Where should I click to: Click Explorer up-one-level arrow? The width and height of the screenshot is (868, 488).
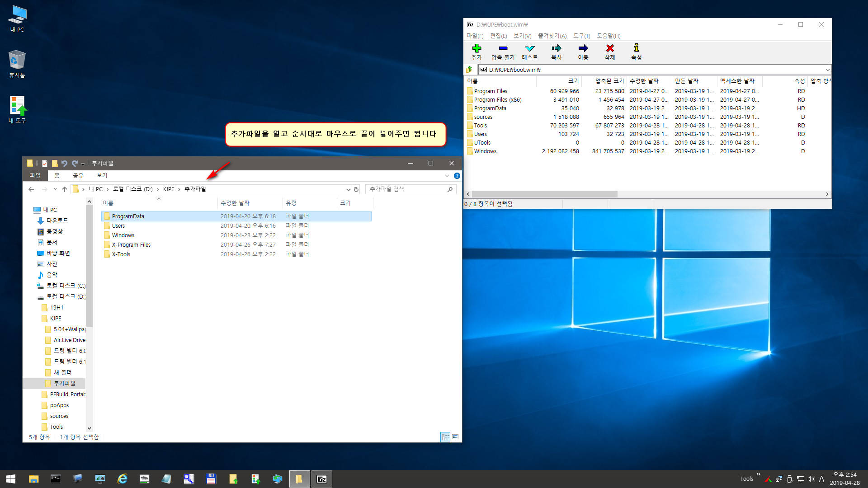tap(65, 189)
